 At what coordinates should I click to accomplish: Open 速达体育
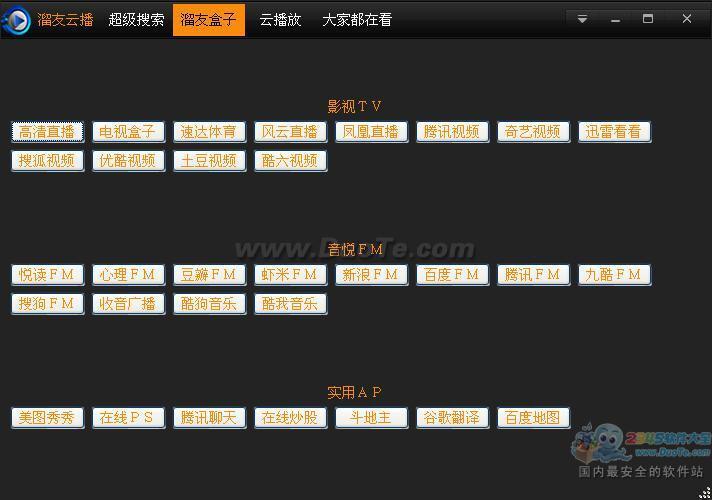[x=209, y=132]
